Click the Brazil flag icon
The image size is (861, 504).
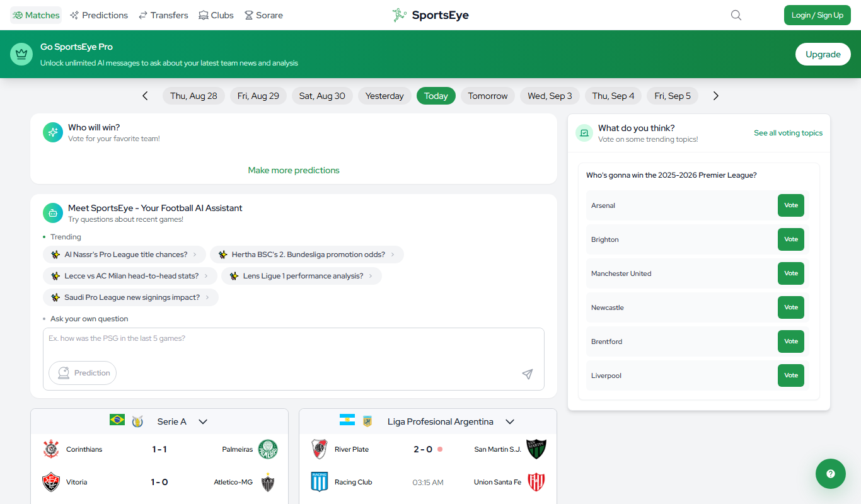117,420
